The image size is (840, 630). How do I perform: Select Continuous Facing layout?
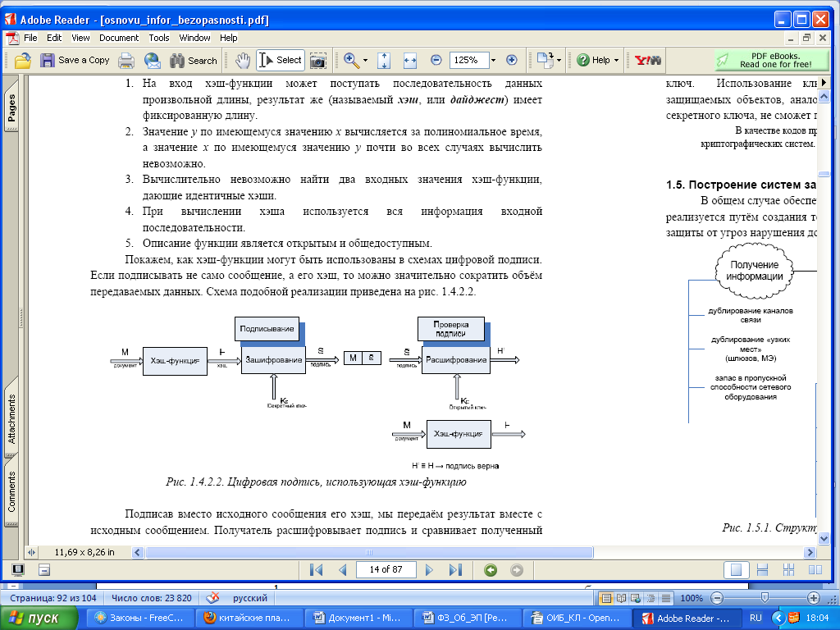(788, 569)
